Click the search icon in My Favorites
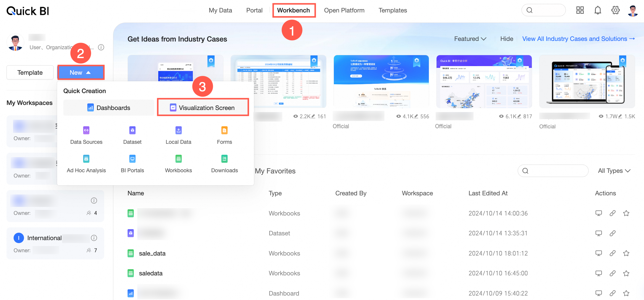The height and width of the screenshot is (300, 644). click(x=525, y=171)
